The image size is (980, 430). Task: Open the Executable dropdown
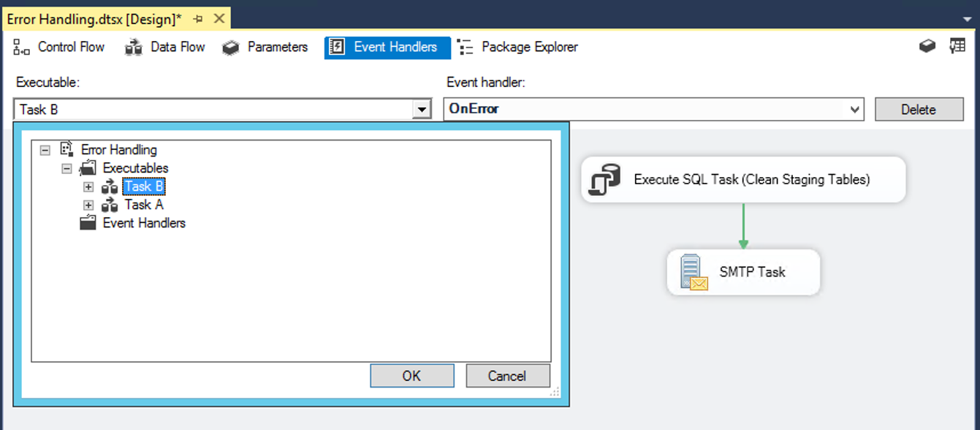[422, 108]
